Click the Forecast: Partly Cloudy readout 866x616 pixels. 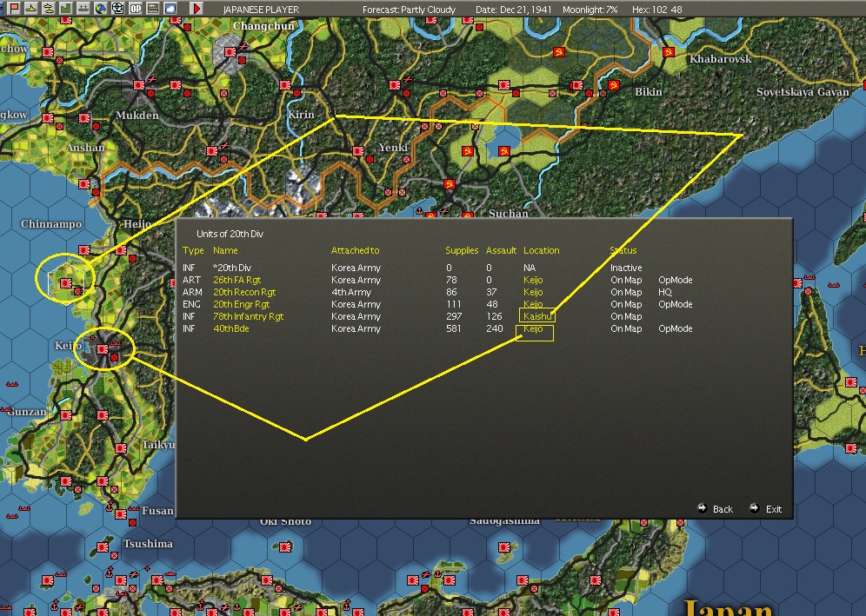pos(409,10)
